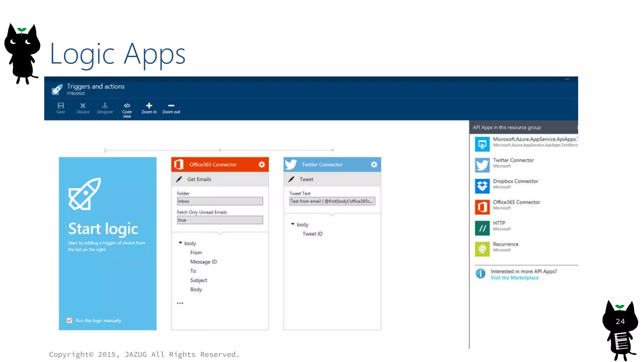Expand more outputs ellipsis in Office365 card
The width and height of the screenshot is (644, 362).
pos(180,303)
